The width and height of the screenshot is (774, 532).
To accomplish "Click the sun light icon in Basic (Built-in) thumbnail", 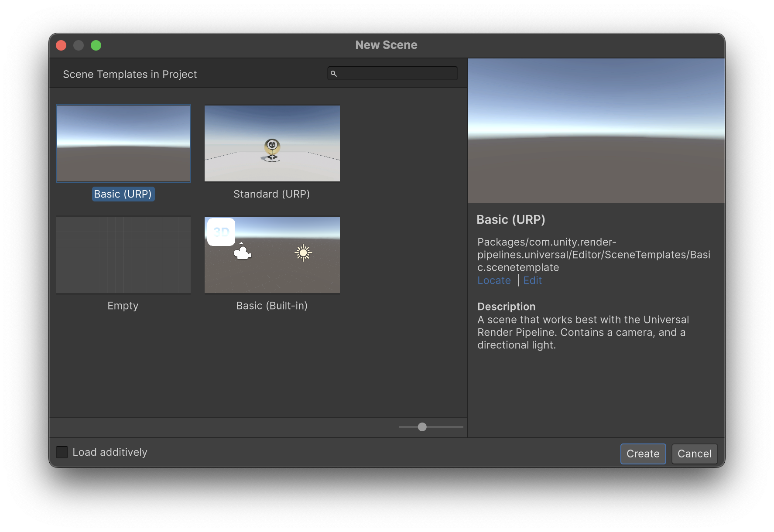I will tap(303, 252).
